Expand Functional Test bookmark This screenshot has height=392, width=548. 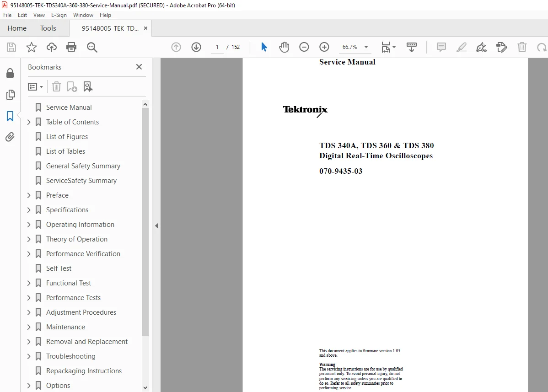coord(29,283)
